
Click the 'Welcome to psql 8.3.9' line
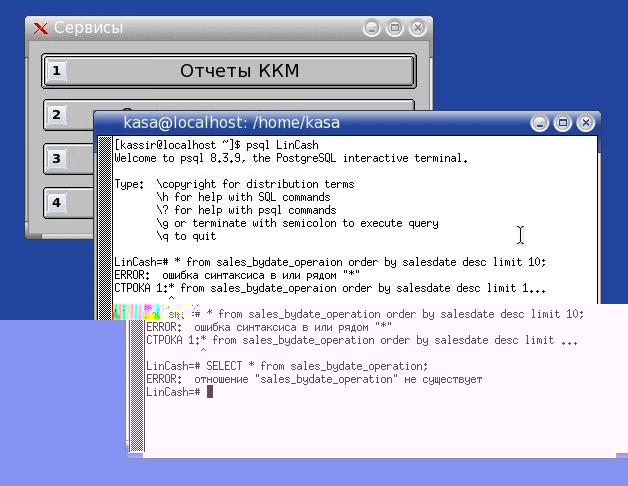(291, 158)
